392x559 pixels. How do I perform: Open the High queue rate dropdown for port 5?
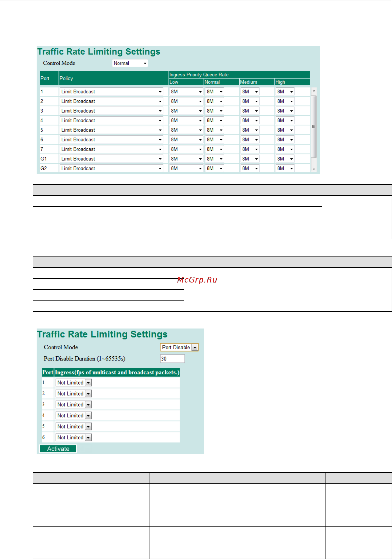coord(285,130)
